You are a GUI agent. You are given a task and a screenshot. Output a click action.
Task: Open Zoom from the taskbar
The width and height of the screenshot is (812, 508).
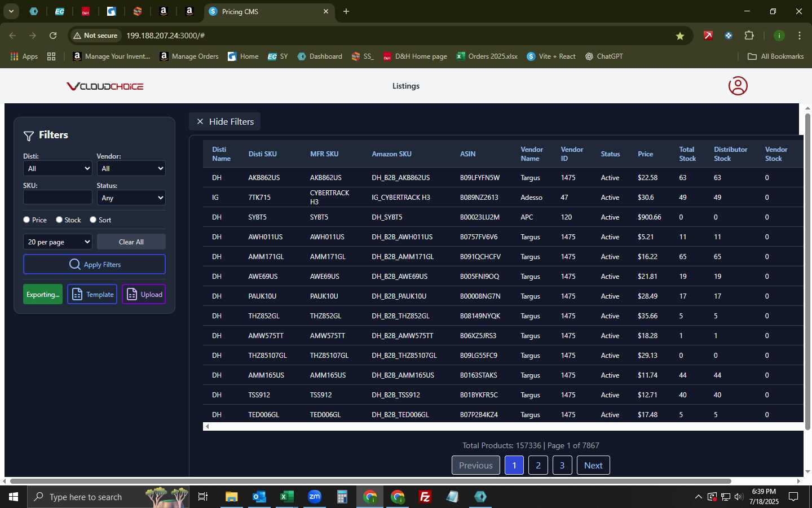315,497
